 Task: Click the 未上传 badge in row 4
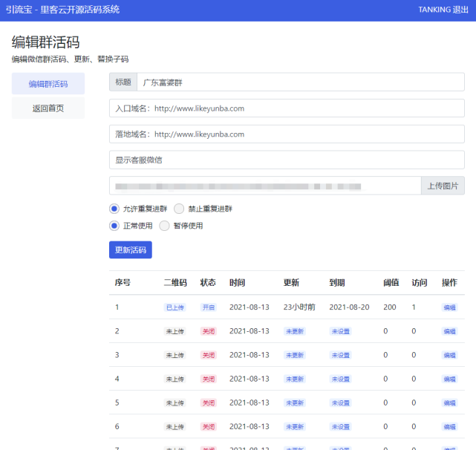click(x=175, y=379)
